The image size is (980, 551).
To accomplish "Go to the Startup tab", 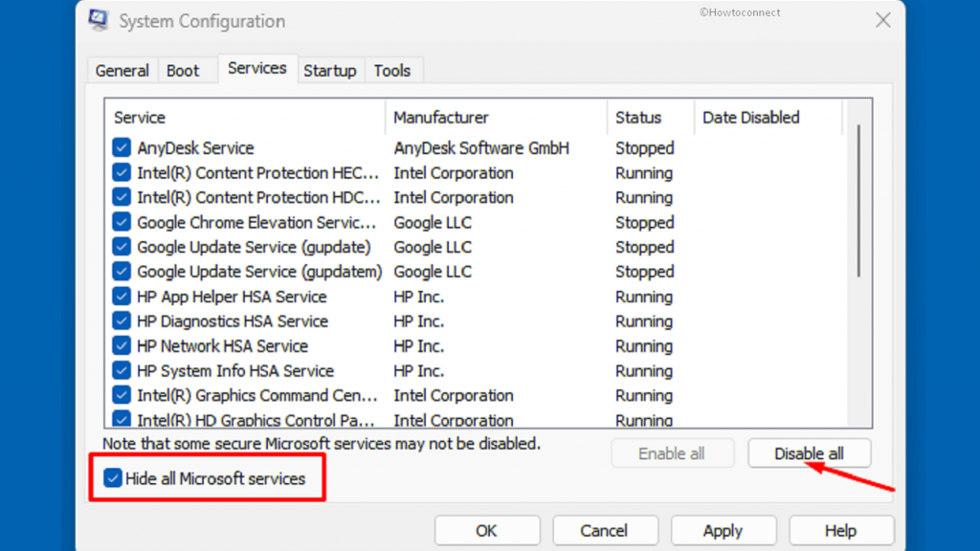I will pyautogui.click(x=329, y=71).
